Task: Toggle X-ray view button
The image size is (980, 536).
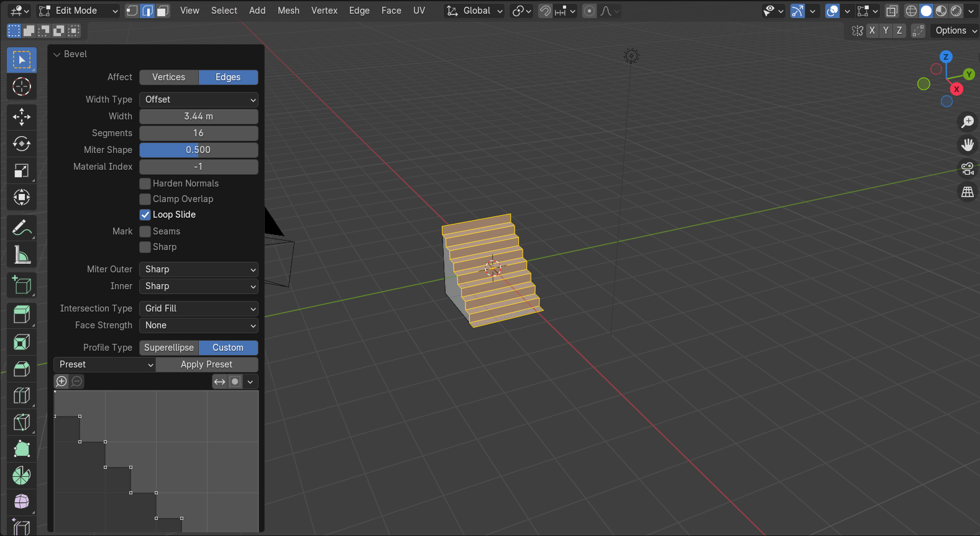Action: pos(892,11)
